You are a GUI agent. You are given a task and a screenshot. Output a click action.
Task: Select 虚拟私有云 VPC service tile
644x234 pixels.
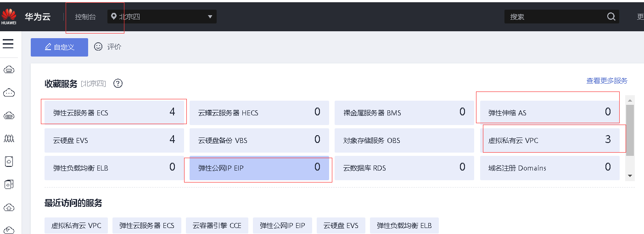click(549, 140)
